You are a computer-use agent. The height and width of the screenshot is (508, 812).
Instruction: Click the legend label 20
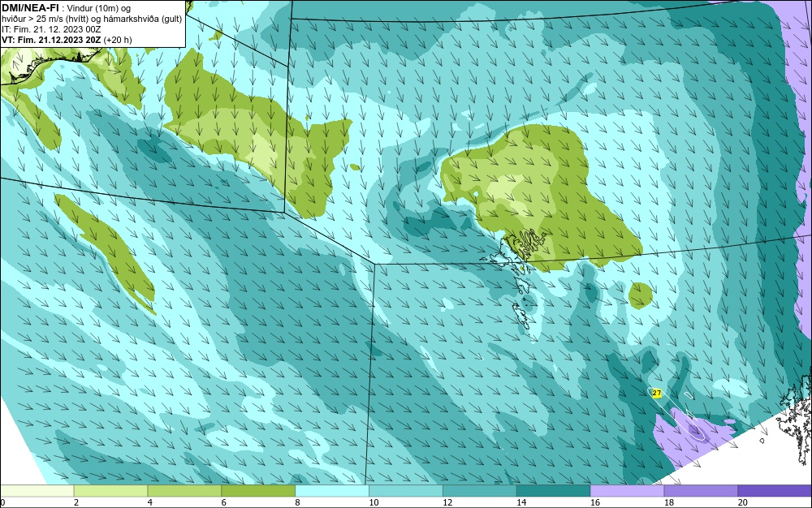tap(743, 502)
